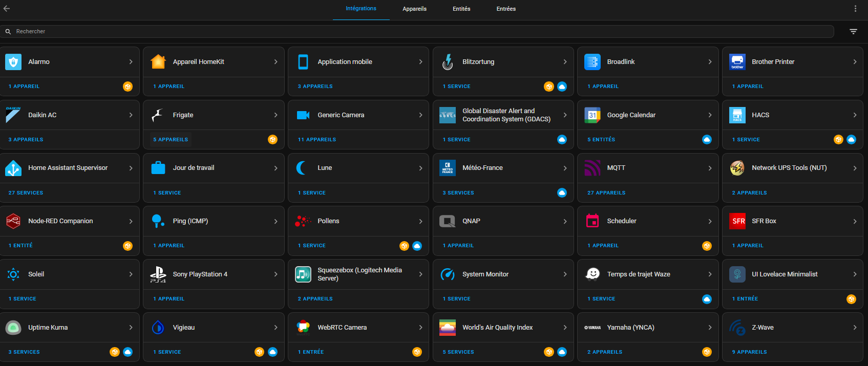Image resolution: width=868 pixels, height=366 pixels.
Task: Open the Vigieau integration card title
Action: click(x=184, y=328)
